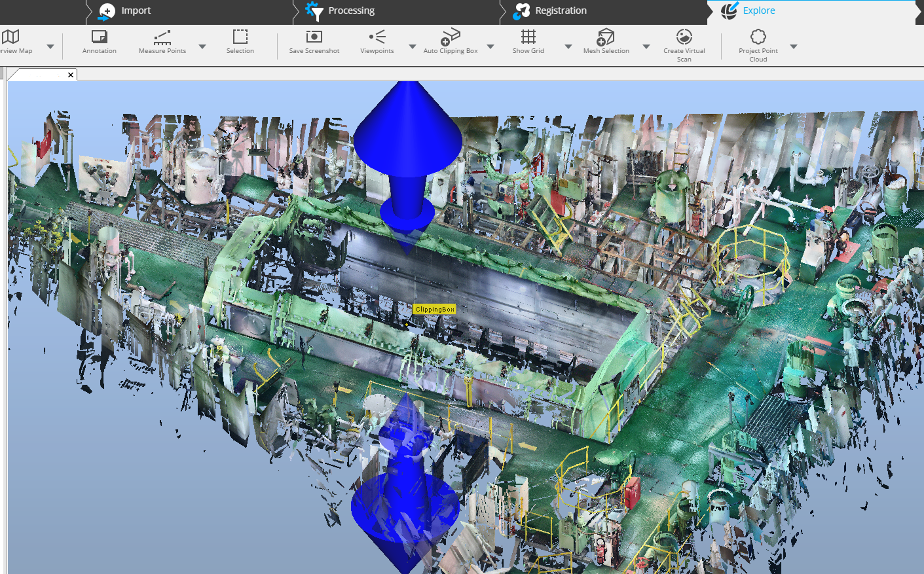Click the yellow ClippingBox label
924x574 pixels.
point(434,309)
